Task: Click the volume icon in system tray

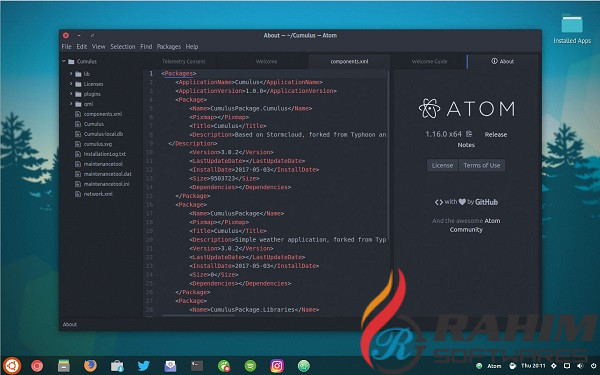Action: pos(580,366)
